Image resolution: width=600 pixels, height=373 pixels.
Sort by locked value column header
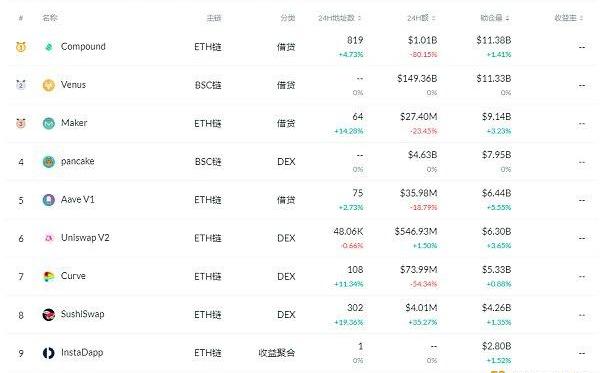coord(495,18)
